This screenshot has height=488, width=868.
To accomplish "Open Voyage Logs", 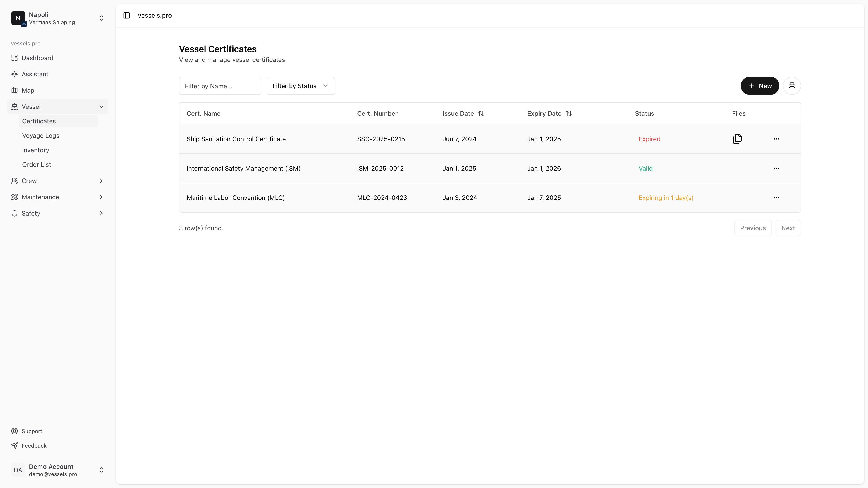I will 58,136.
